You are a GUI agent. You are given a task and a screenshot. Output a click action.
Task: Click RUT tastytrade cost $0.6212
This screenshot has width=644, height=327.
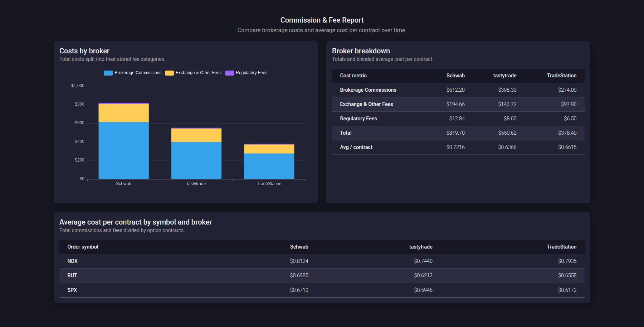pyautogui.click(x=423, y=275)
